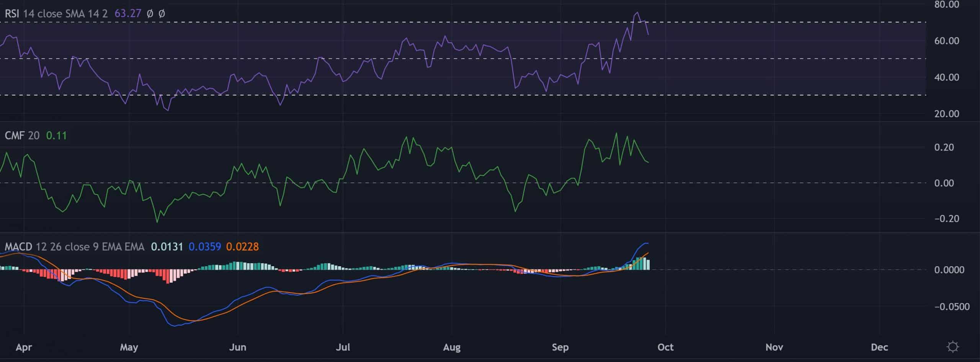980x362 pixels.
Task: Click 0.00 on CMF scale
Action: pos(944,183)
